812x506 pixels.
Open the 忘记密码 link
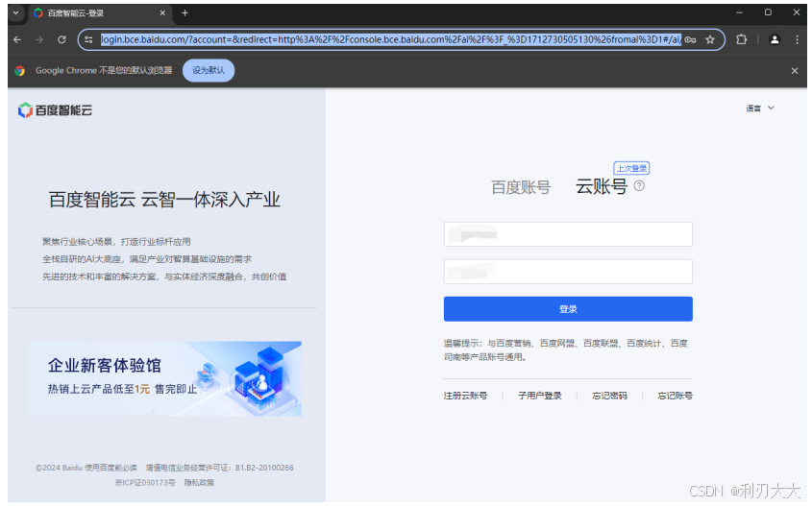point(609,396)
